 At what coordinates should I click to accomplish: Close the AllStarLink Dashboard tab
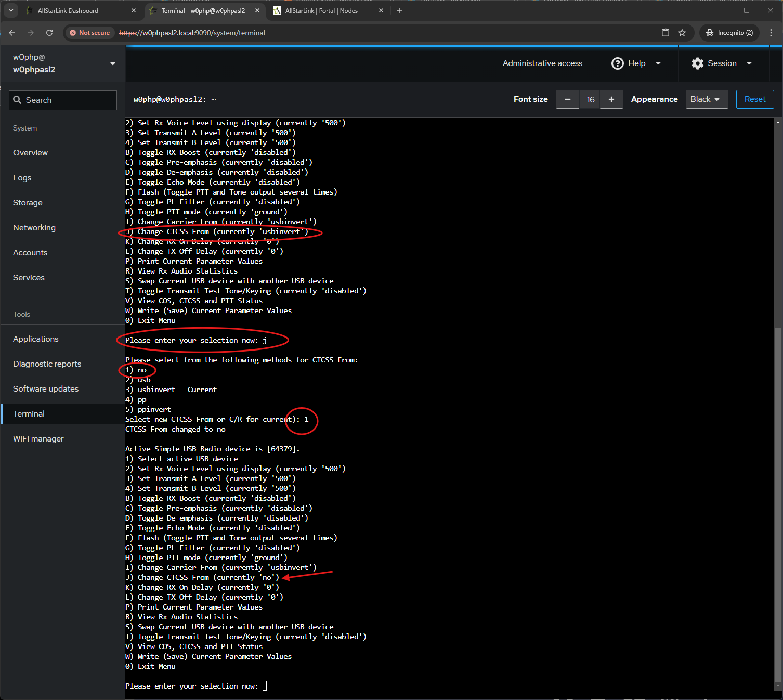point(134,10)
